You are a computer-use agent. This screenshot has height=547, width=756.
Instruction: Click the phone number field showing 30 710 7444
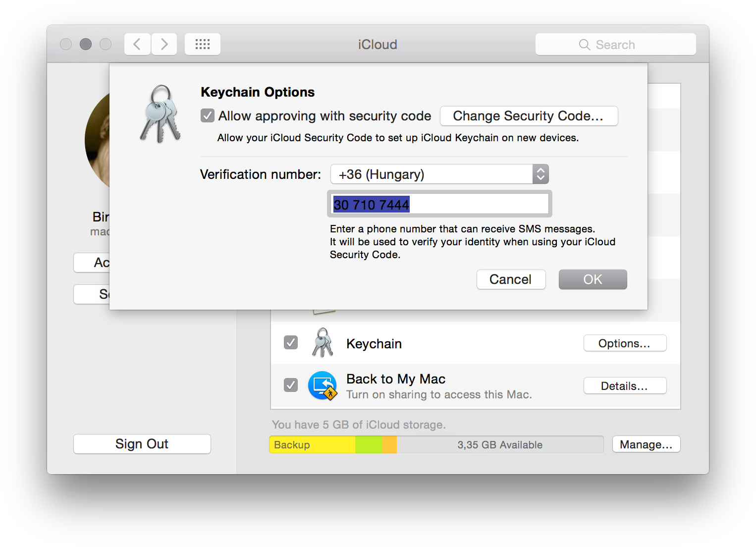[439, 204]
